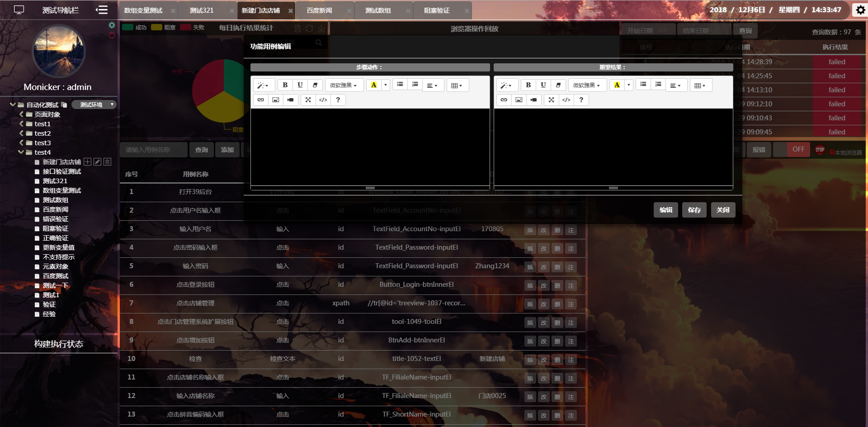Viewport: 868px width, 427px height.
Task: Insert unordered list in 步骤动作 editor
Action: coord(400,85)
